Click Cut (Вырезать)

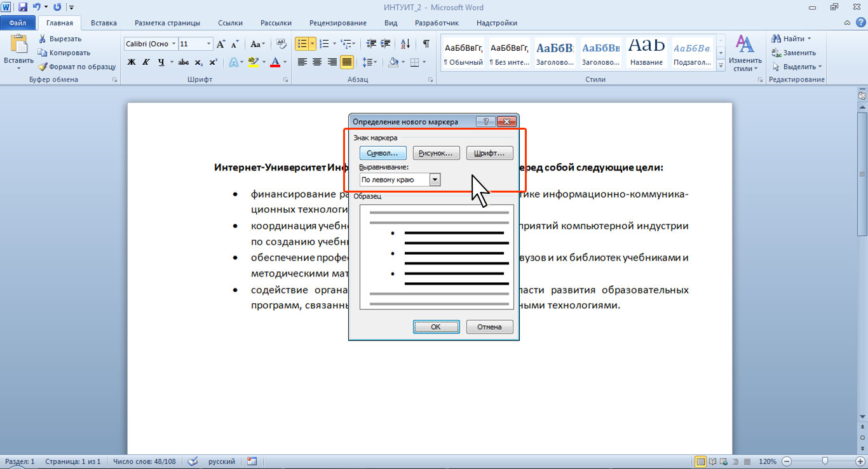click(x=60, y=39)
